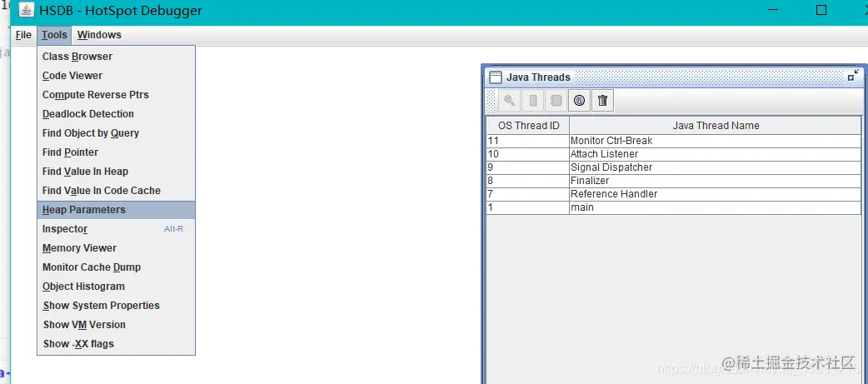
Task: Choose Find Pointer menu item
Action: click(117, 152)
